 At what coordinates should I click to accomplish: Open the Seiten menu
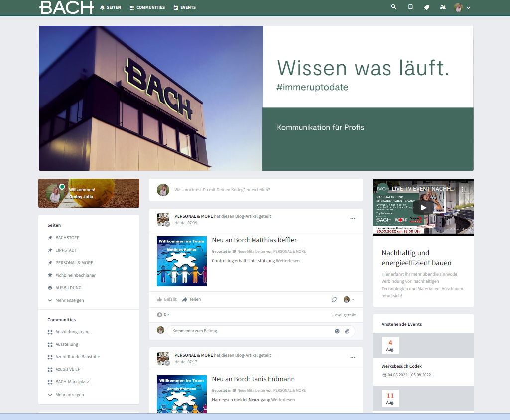click(x=110, y=7)
